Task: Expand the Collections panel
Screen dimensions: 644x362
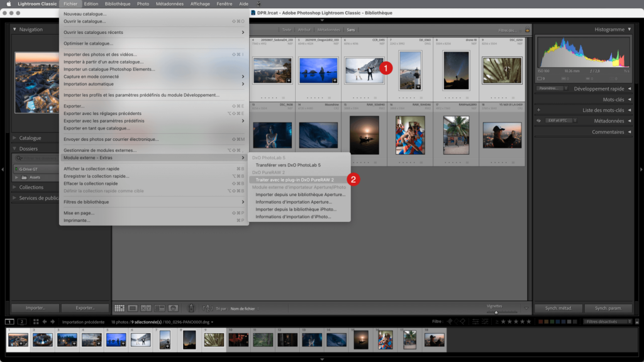Action: tap(14, 187)
